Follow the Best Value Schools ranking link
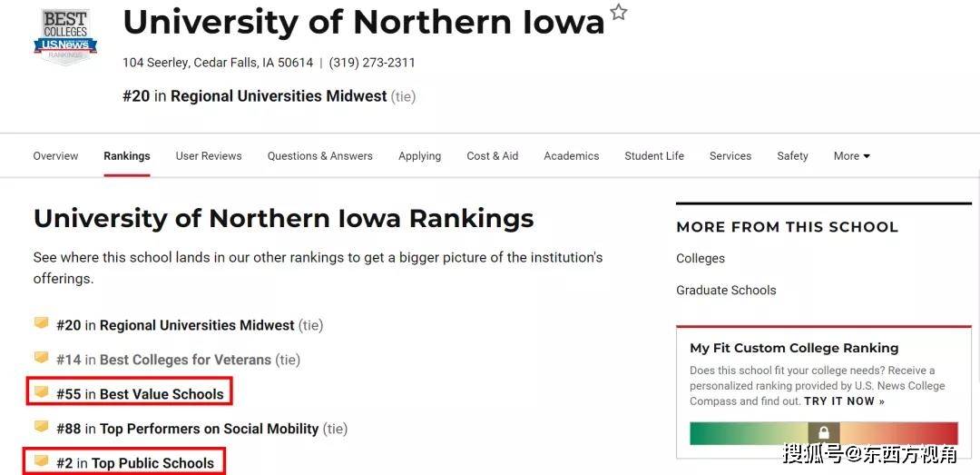 (162, 394)
